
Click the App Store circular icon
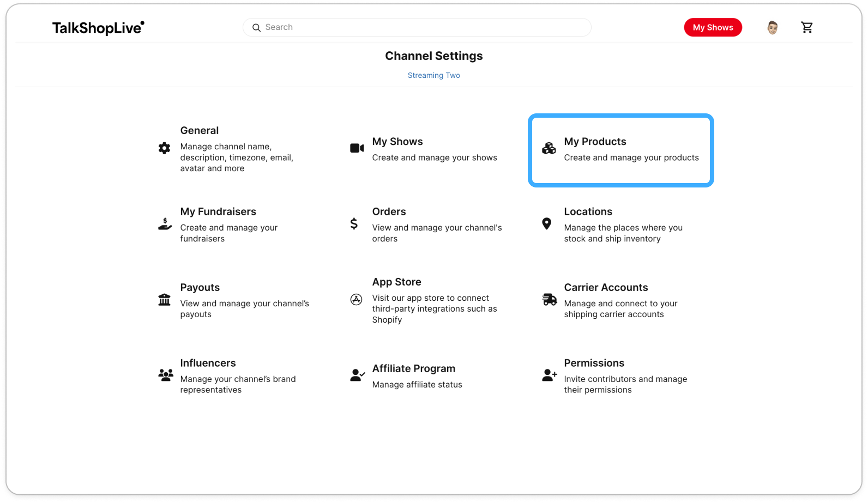[356, 299]
